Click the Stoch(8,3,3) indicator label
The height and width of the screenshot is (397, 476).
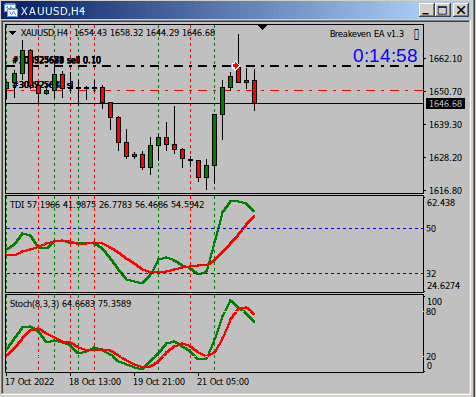[70, 304]
